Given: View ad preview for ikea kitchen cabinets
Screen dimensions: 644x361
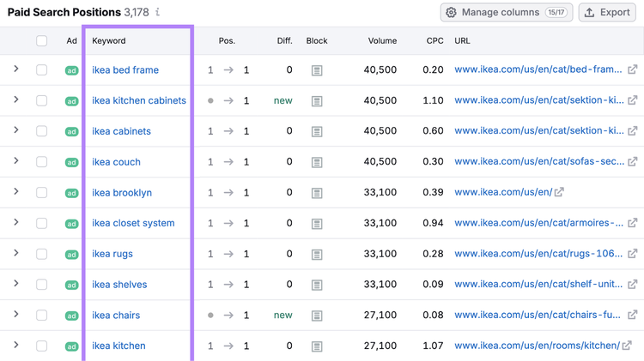Looking at the screenshot, I should point(71,101).
